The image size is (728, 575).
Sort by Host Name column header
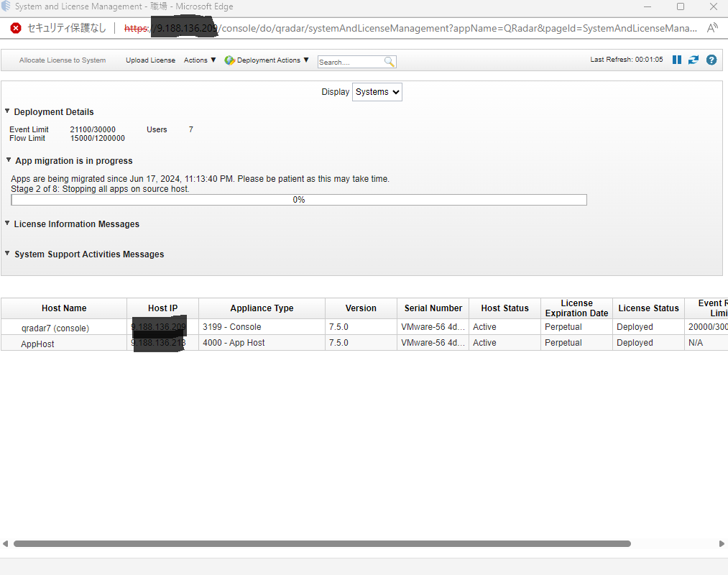pyautogui.click(x=64, y=308)
